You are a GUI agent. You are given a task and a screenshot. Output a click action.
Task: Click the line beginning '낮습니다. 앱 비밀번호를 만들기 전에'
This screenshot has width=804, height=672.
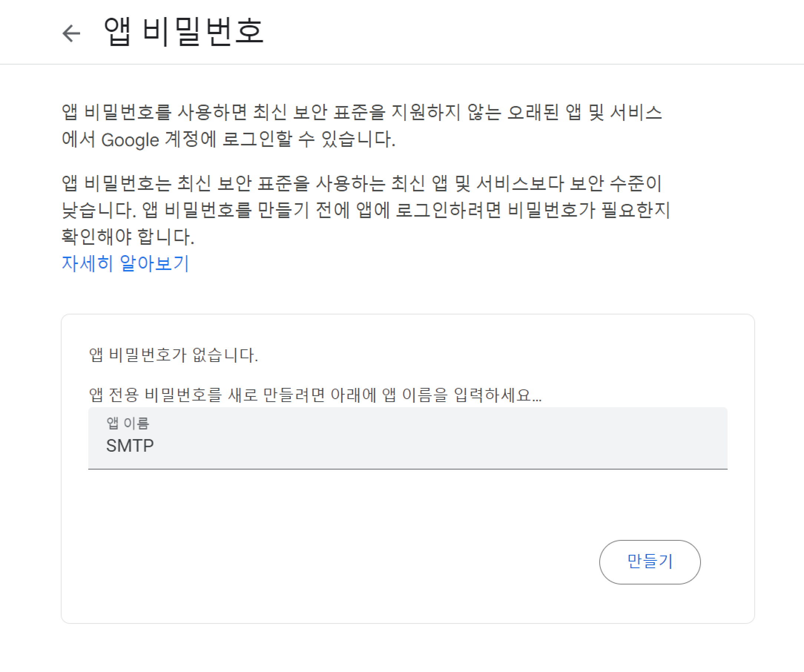coord(365,210)
